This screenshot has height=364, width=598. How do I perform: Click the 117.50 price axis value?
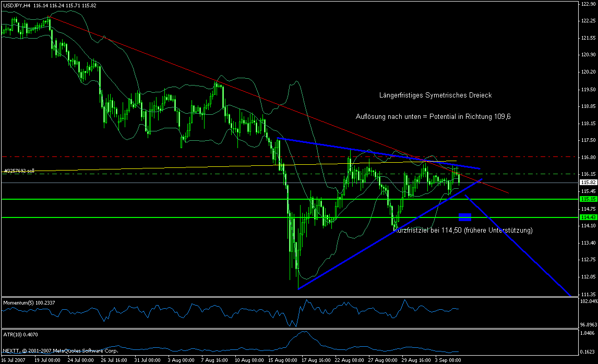pyautogui.click(x=589, y=140)
